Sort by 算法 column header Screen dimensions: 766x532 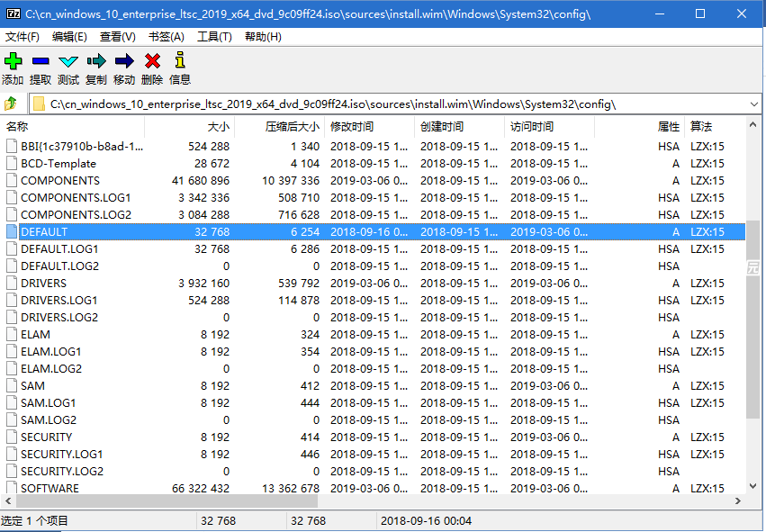point(716,127)
